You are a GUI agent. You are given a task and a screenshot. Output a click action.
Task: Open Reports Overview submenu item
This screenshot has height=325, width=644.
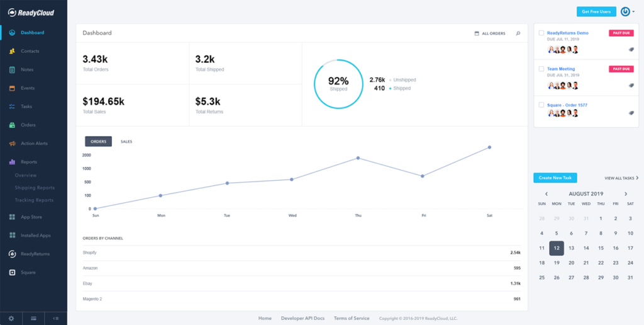[26, 175]
